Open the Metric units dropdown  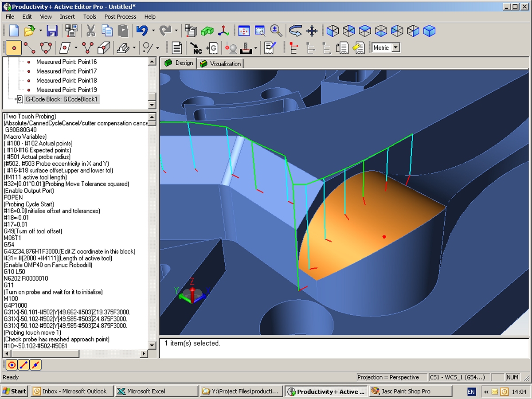(x=396, y=47)
